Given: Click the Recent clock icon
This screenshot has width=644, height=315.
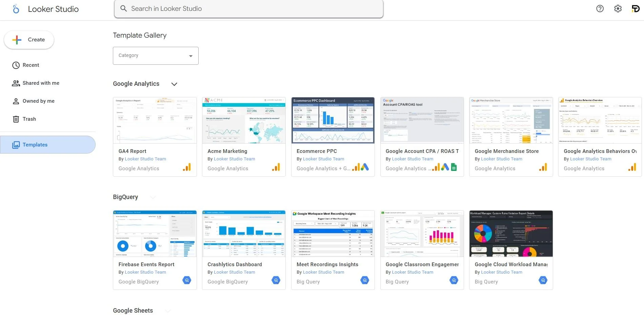Looking at the screenshot, I should tap(16, 65).
